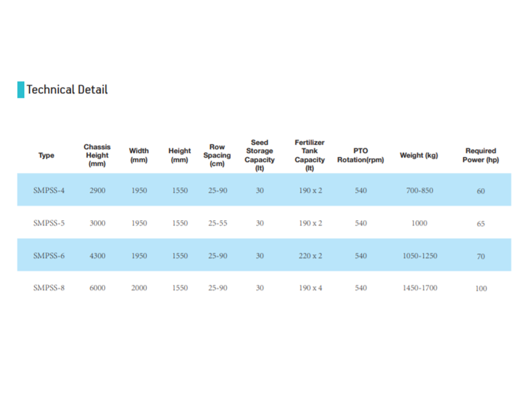Image resolution: width=532 pixels, height=399 pixels.
Task: Click the "Technical Detail" heading text
Action: click(66, 90)
